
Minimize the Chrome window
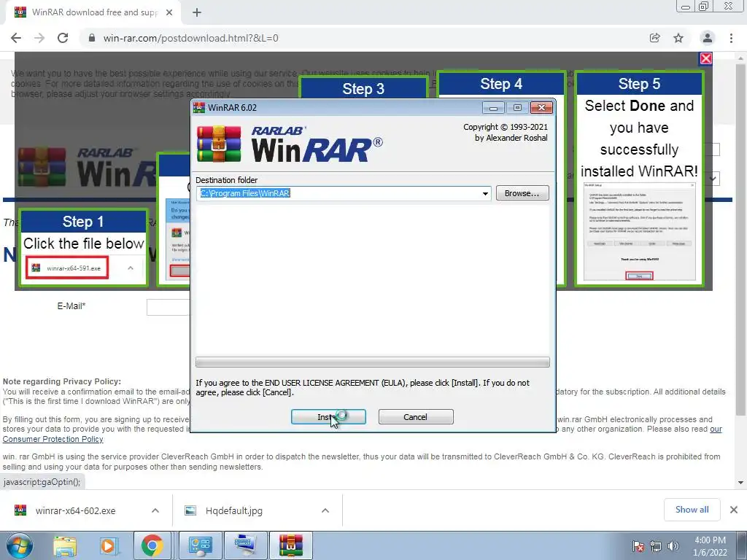click(686, 7)
